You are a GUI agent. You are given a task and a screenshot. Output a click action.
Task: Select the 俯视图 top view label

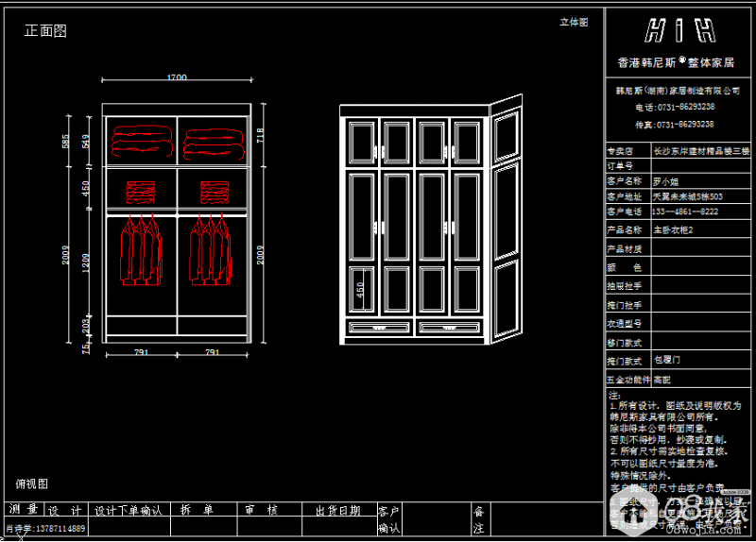coord(31,483)
